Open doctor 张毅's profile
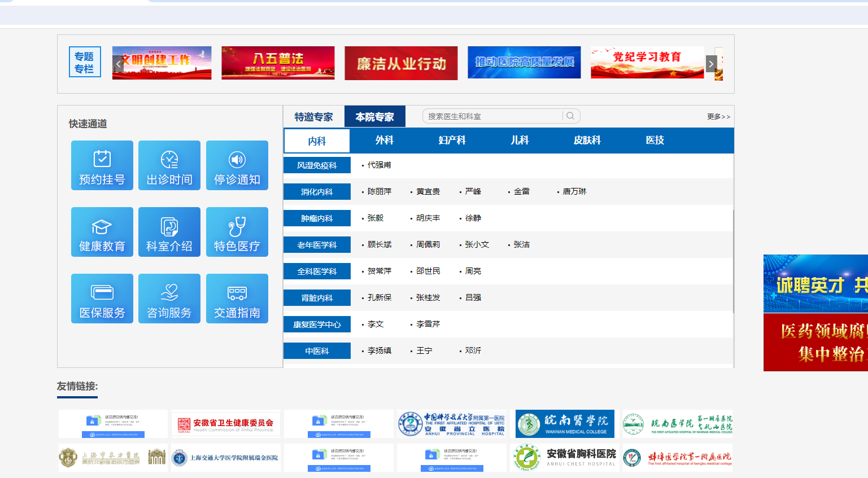Image resolution: width=868 pixels, height=478 pixels. tap(376, 218)
